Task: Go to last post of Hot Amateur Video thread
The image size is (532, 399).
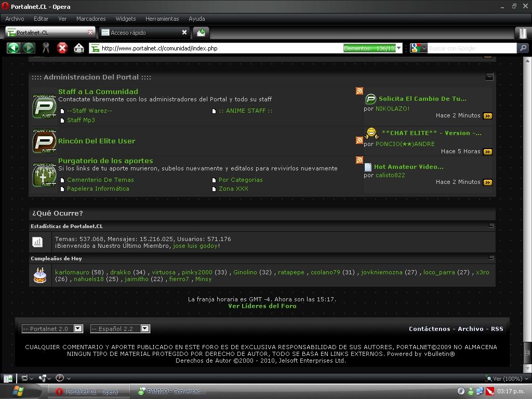Action: point(487,182)
